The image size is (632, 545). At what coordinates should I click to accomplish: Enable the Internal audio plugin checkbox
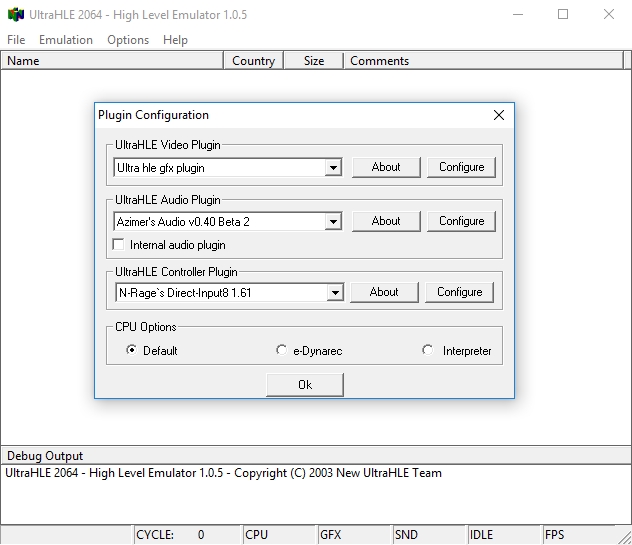tap(118, 245)
